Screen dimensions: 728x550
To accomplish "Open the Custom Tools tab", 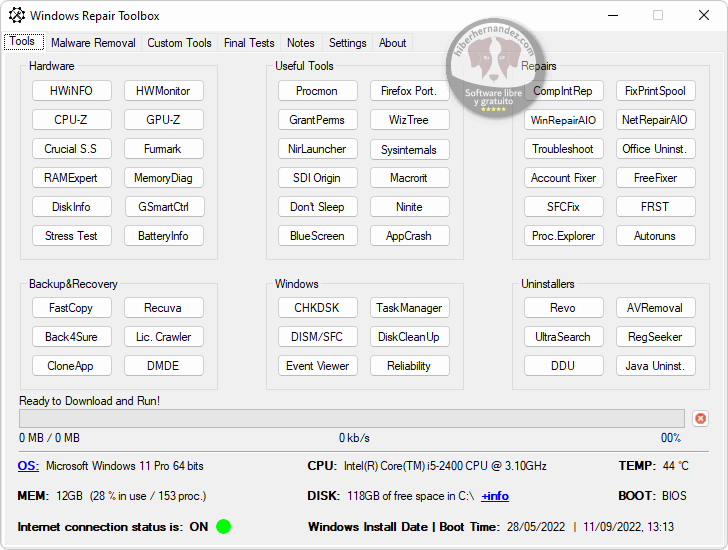I will (179, 43).
